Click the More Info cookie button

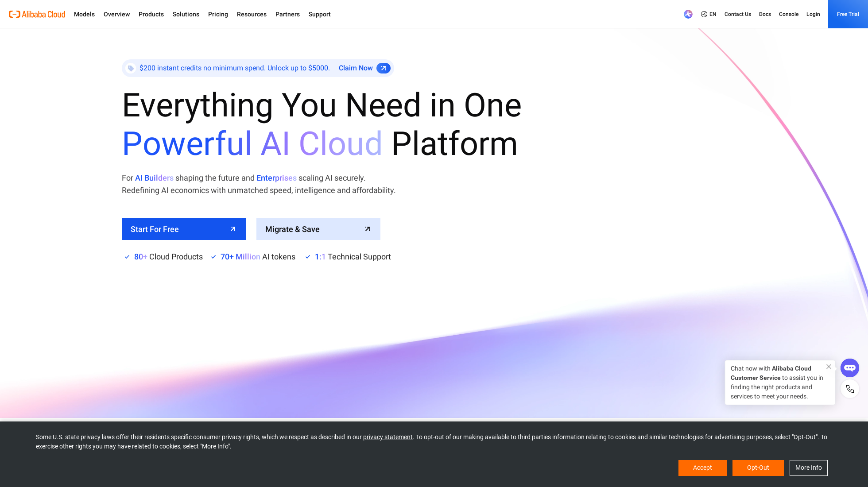pos(809,468)
